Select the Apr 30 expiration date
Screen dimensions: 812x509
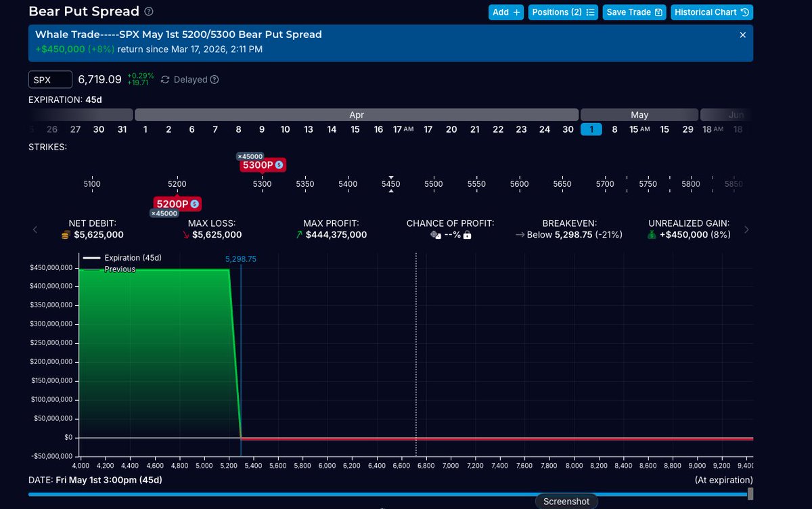[x=568, y=129]
